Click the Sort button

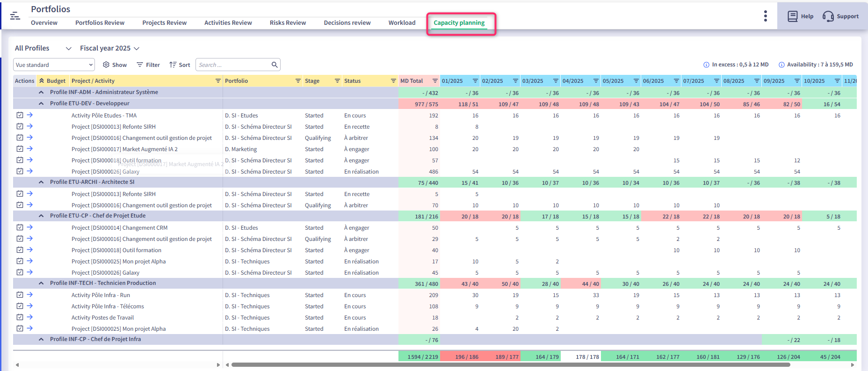180,65
